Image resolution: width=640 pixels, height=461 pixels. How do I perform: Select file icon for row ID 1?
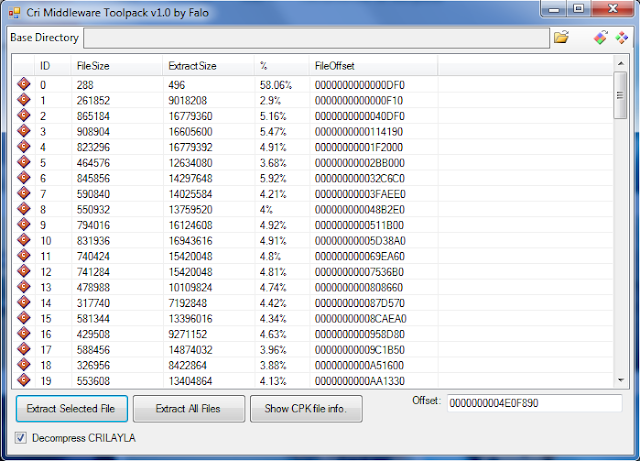pos(24,100)
